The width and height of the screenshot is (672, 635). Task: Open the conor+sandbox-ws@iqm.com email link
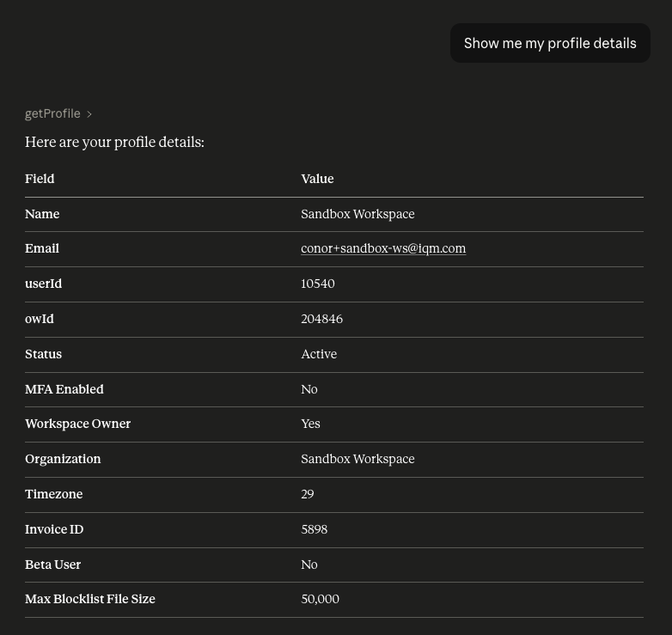[x=383, y=248]
